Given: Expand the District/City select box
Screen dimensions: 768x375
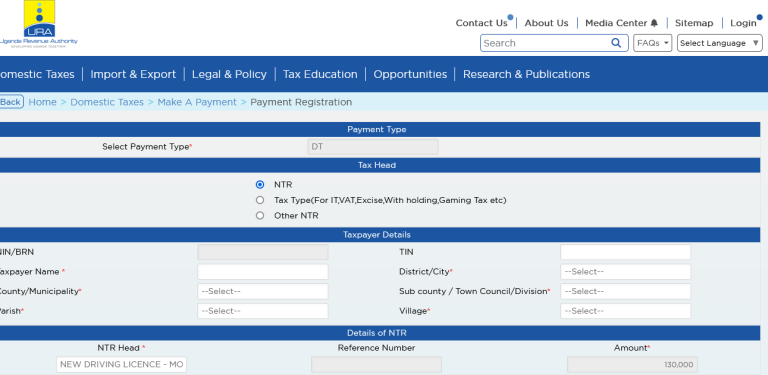Looking at the screenshot, I should (x=625, y=272).
